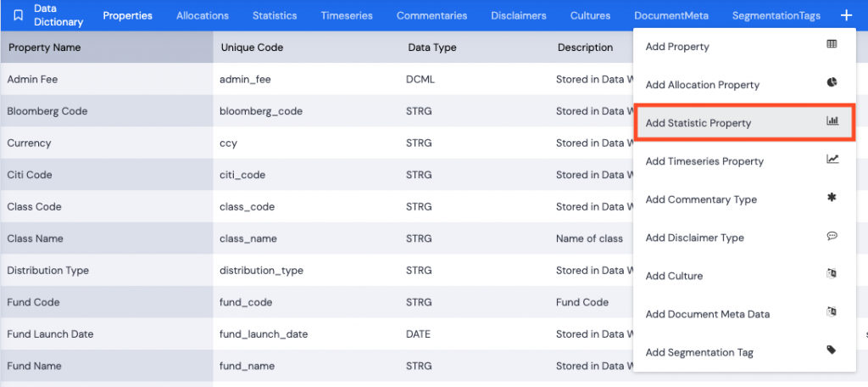Image resolution: width=868 pixels, height=387 pixels.
Task: Click the fund_launch_date unique code cell
Action: [264, 334]
